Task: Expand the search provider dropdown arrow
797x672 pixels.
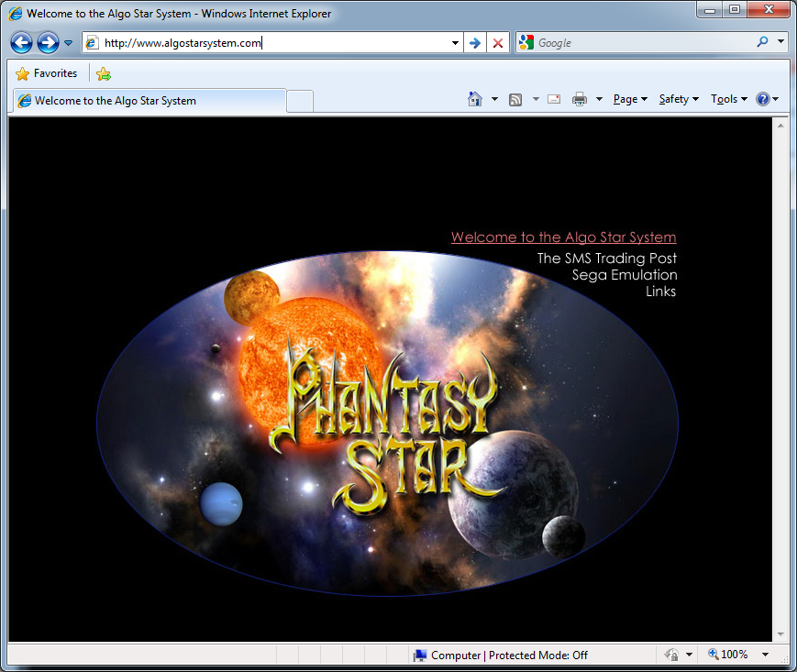Action: pyautogui.click(x=780, y=42)
